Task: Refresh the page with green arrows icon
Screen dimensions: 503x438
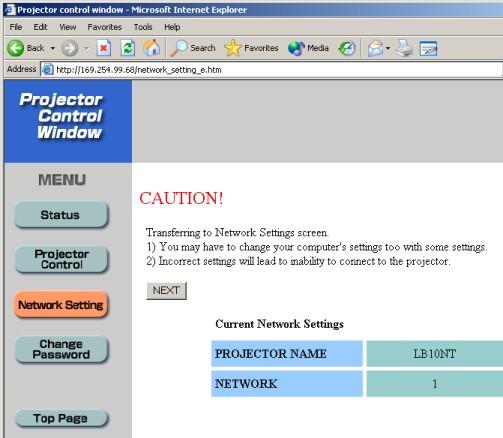Action: (x=128, y=48)
